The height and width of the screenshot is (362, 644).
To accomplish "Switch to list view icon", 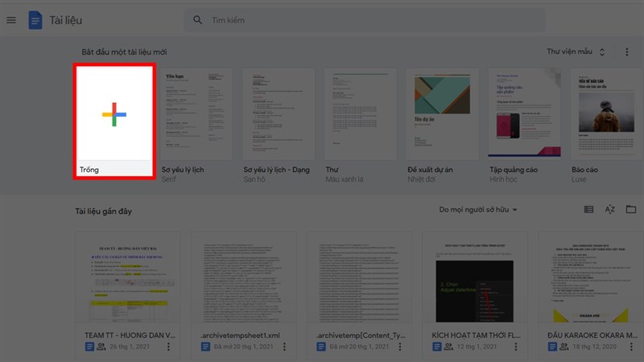I will pyautogui.click(x=588, y=209).
